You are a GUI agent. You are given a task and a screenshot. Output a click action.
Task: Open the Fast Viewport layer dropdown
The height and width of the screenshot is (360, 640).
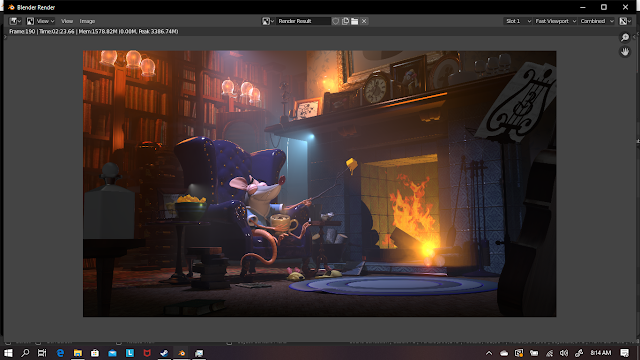[x=555, y=21]
